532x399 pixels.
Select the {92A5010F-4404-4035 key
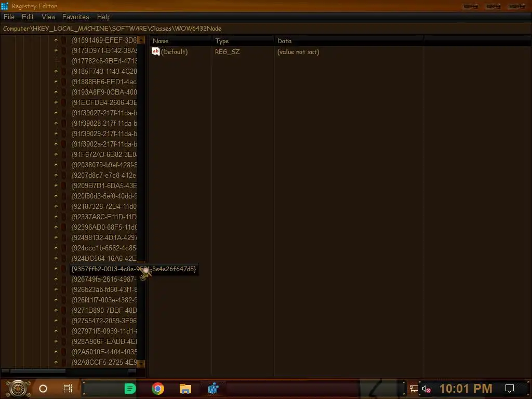(x=104, y=352)
